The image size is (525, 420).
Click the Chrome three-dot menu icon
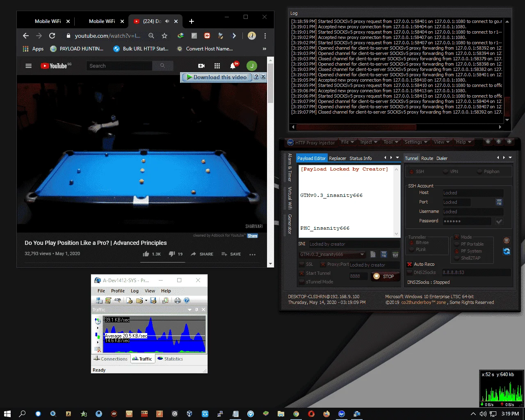pyautogui.click(x=265, y=36)
